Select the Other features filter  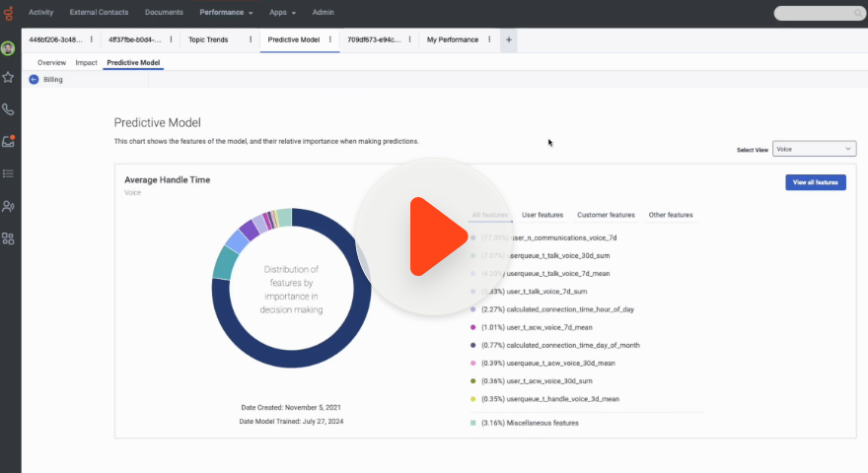[x=671, y=214]
